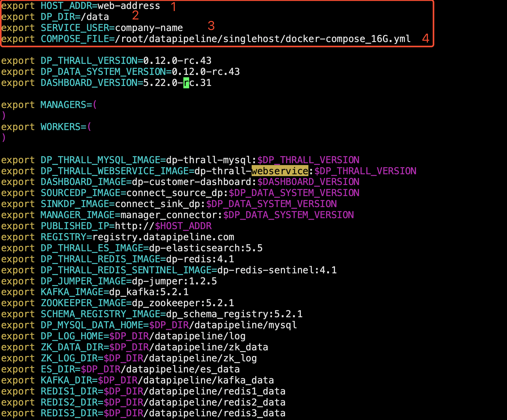Click the HOST_ADDR variable name
Image resolution: width=507 pixels, height=420 pixels.
tap(66, 6)
